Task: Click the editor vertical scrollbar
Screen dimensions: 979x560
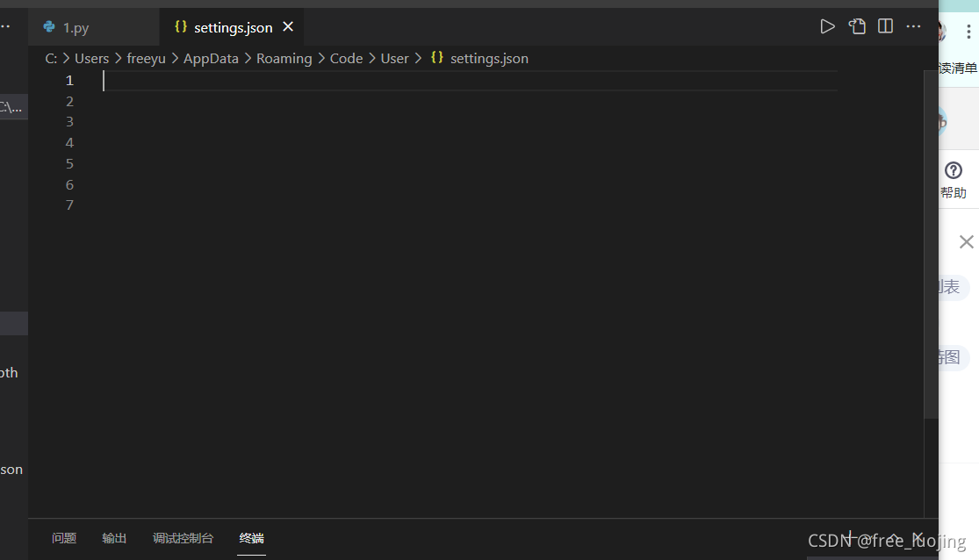Action: (x=931, y=245)
